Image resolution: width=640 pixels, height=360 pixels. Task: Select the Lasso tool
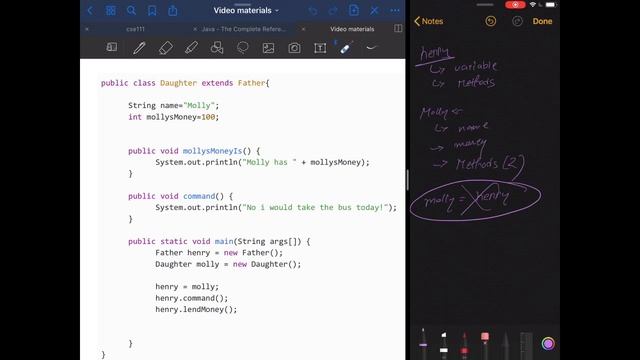[x=242, y=48]
